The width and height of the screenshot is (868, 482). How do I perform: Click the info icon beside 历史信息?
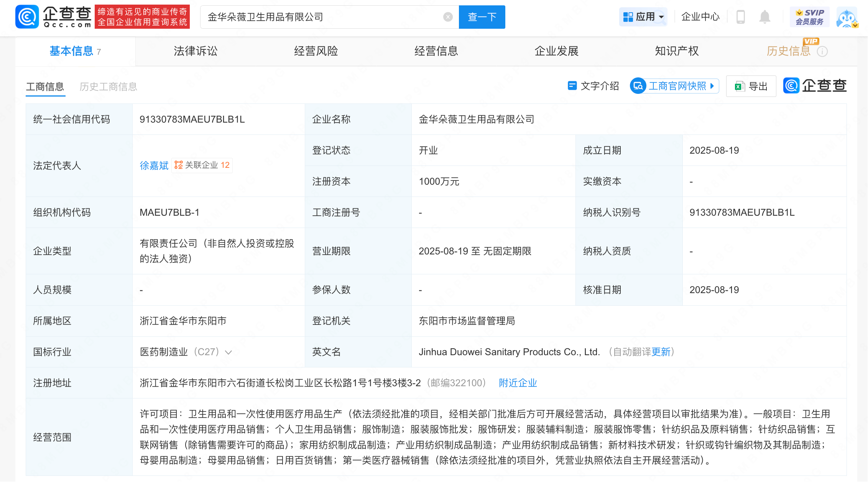click(x=822, y=51)
